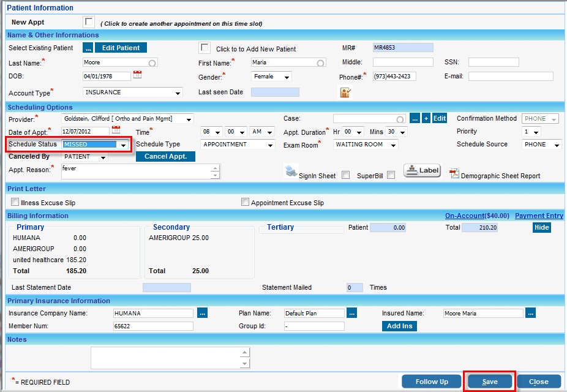Open the DOB calendar picker icon
567x392 pixels.
point(137,75)
